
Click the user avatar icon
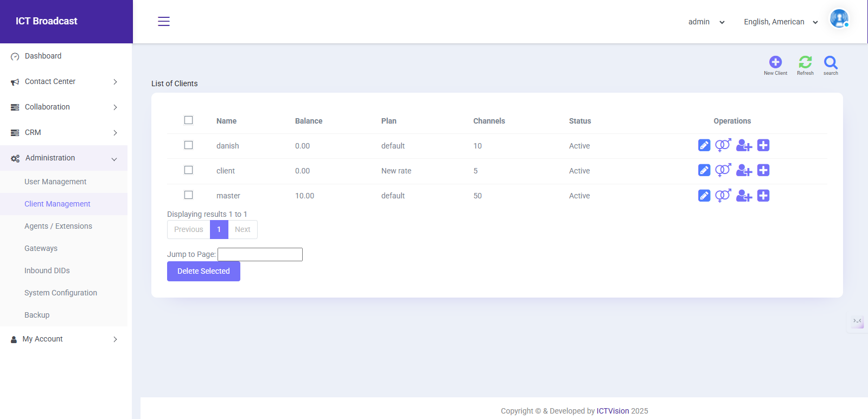[x=839, y=18]
